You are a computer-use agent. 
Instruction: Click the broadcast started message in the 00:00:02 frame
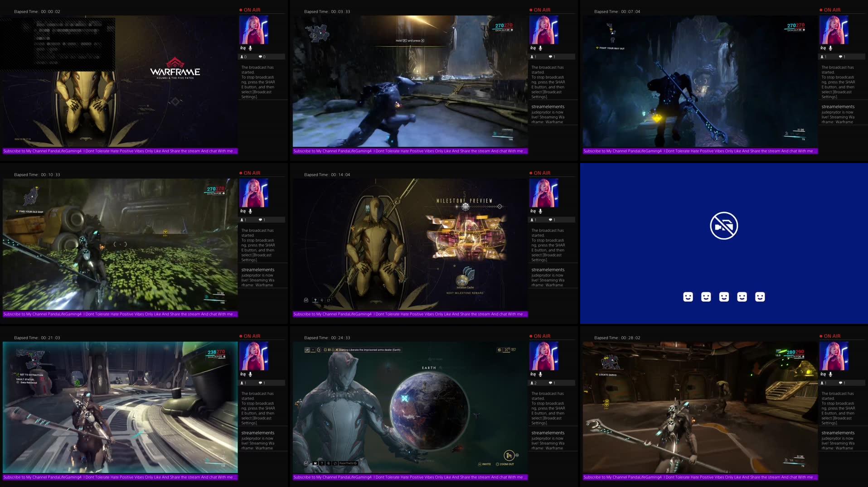pos(258,82)
